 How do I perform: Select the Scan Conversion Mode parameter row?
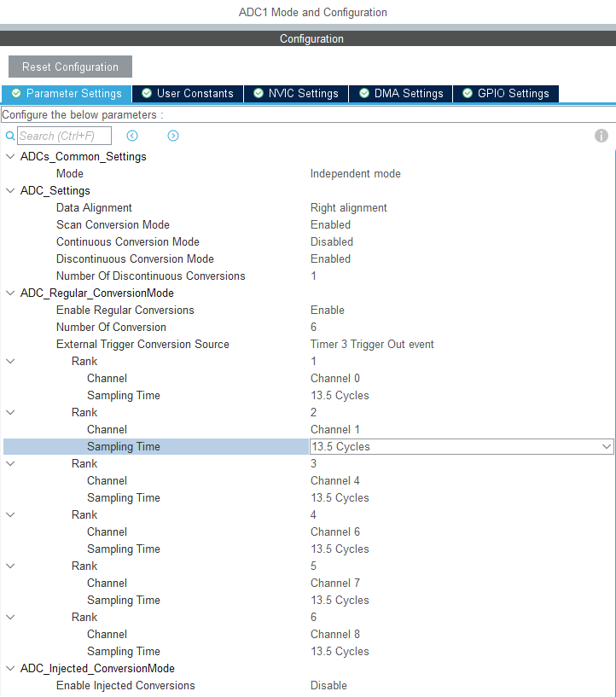coord(113,224)
